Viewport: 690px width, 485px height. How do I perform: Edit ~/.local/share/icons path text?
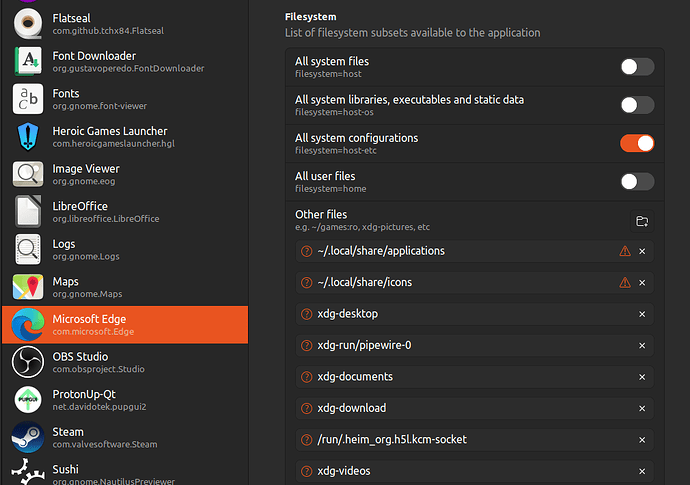365,283
